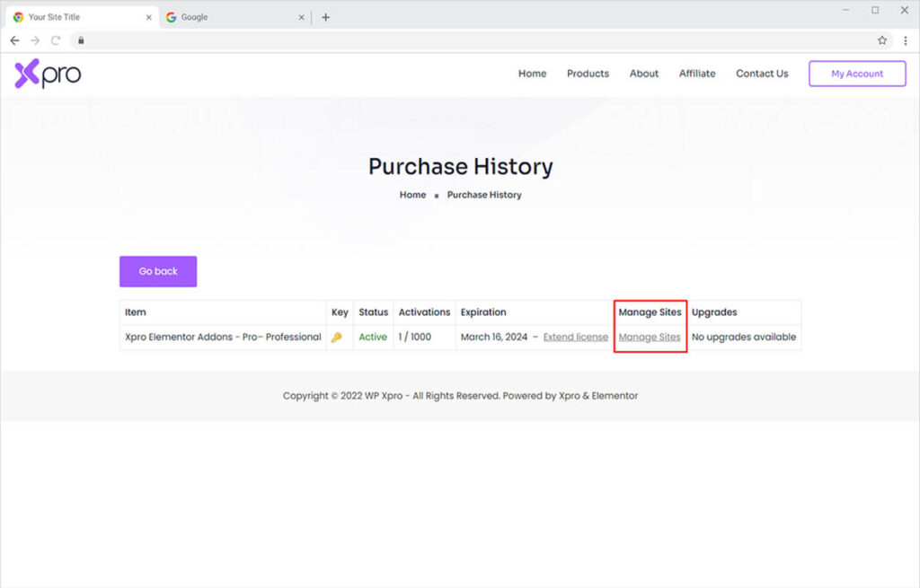Viewport: 920px width, 588px height.
Task: Reload the page with refresh icon
Action: (x=56, y=40)
